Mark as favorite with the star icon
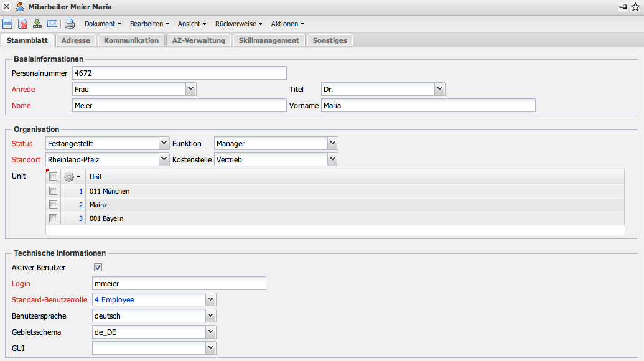 pos(635,7)
